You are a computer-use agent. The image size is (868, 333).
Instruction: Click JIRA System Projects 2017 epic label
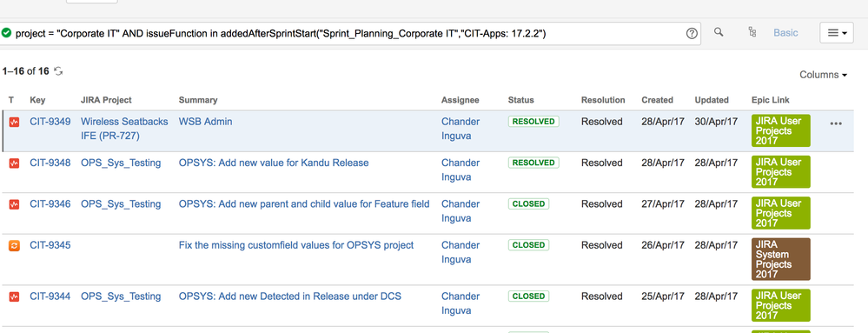point(780,259)
